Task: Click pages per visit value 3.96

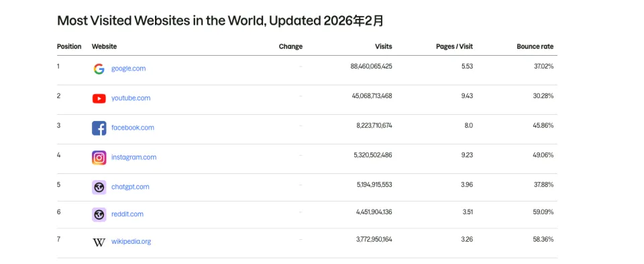Action: (x=467, y=185)
